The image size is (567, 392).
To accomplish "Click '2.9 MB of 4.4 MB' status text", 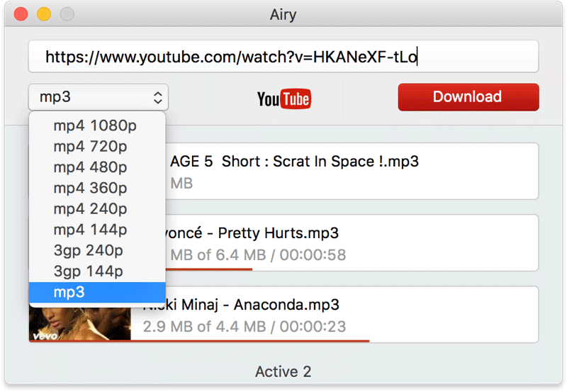I will [204, 327].
